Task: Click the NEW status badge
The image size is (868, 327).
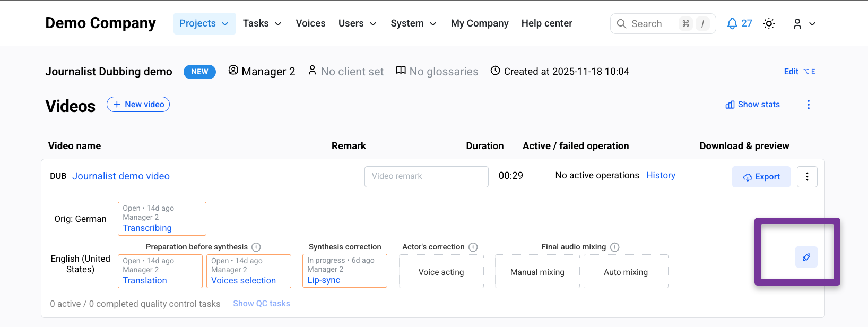Action: coord(199,72)
